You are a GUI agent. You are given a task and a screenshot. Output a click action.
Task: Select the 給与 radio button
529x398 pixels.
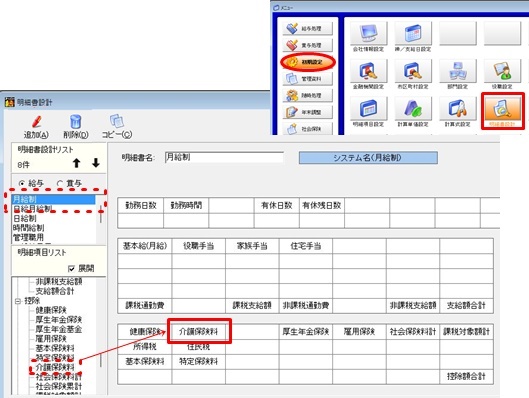(22, 183)
